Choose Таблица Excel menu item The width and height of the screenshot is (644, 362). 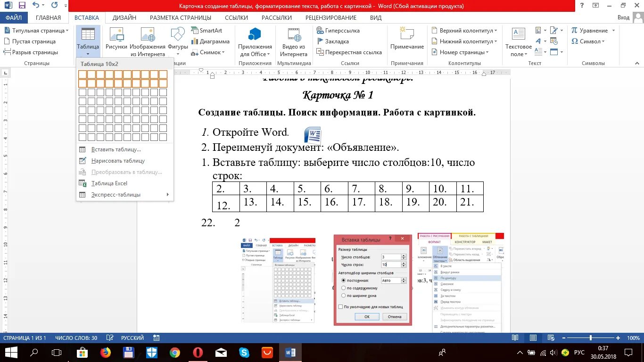coord(125,183)
